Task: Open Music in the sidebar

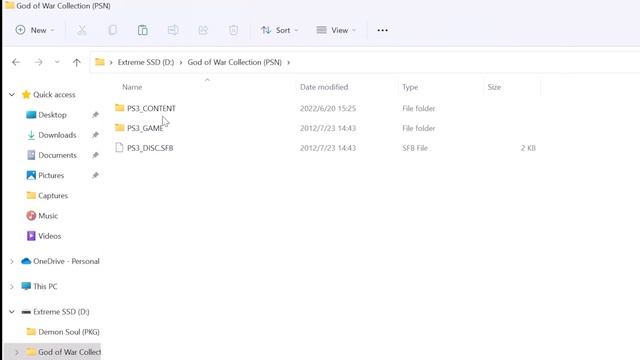Action: tap(48, 216)
